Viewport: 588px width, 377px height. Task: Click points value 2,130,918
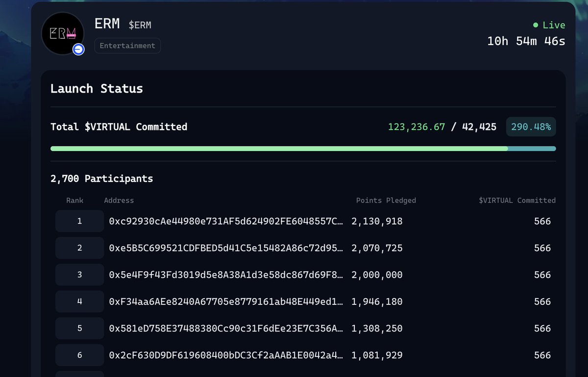pos(377,222)
